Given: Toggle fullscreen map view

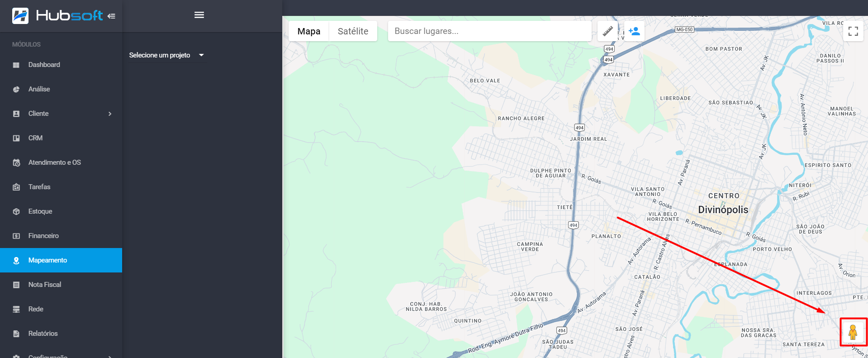Looking at the screenshot, I should click(853, 31).
